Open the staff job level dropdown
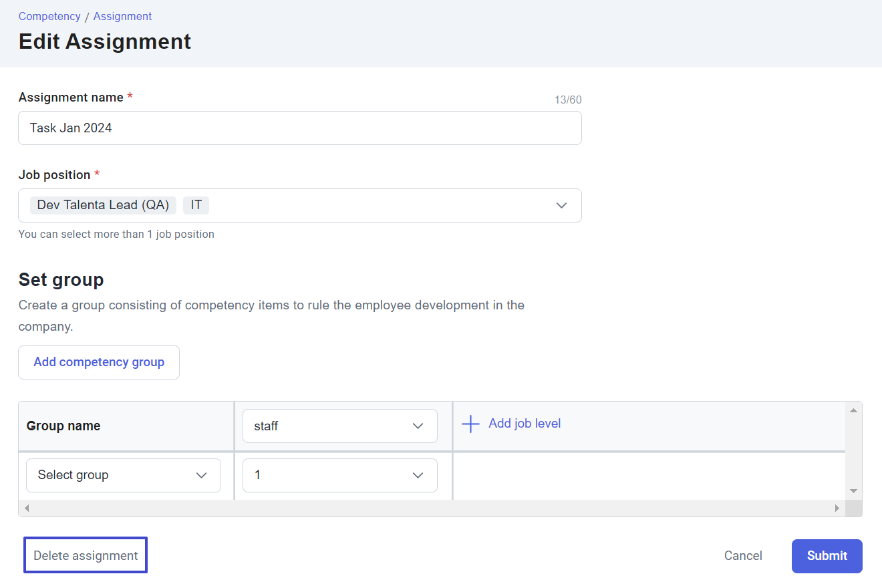Screen dimensions: 882x588 (339, 426)
